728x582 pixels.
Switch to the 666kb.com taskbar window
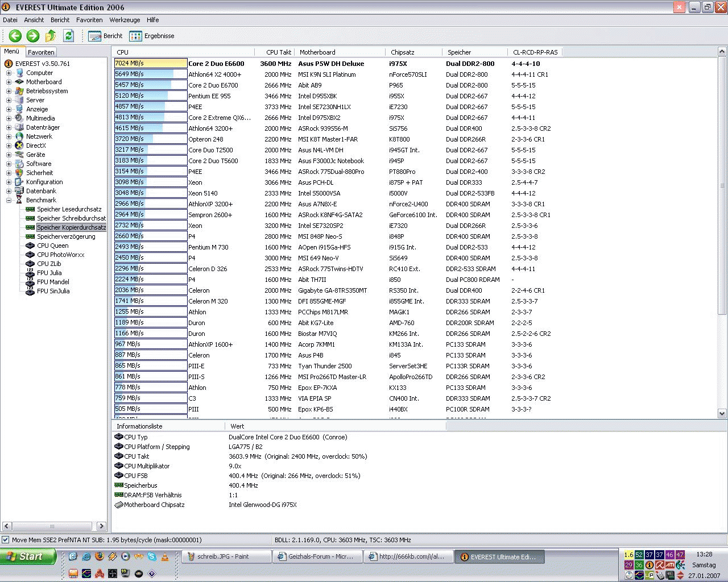click(x=408, y=557)
